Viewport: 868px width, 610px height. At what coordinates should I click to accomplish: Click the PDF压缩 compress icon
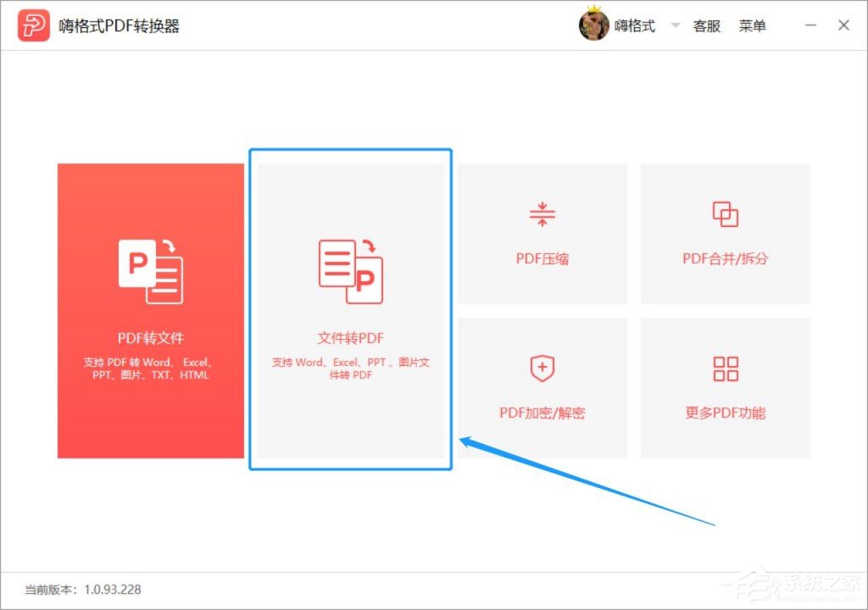[x=542, y=215]
